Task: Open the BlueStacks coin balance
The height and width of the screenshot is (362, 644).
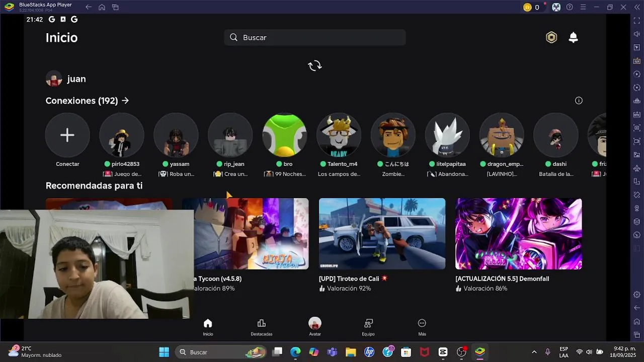Action: point(531,7)
